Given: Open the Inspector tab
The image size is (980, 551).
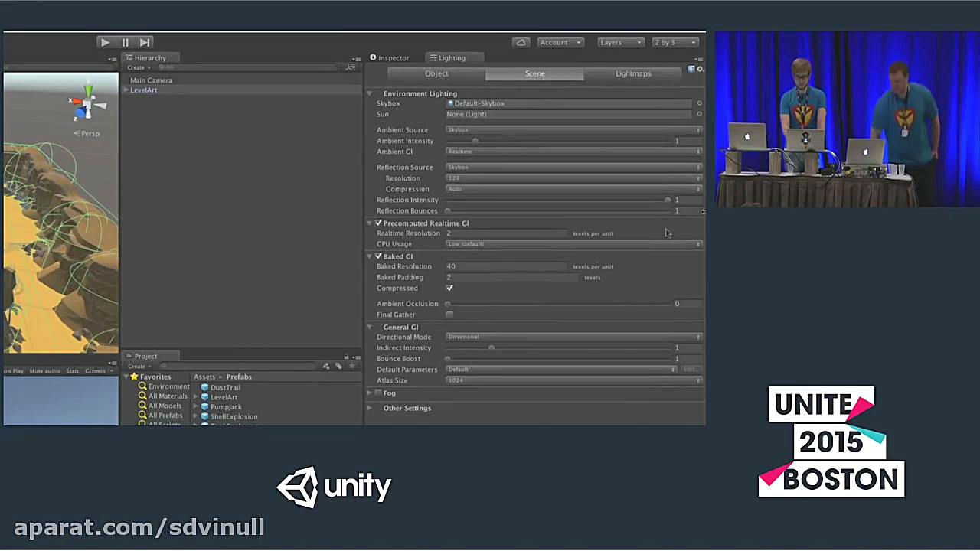Looking at the screenshot, I should click(393, 57).
